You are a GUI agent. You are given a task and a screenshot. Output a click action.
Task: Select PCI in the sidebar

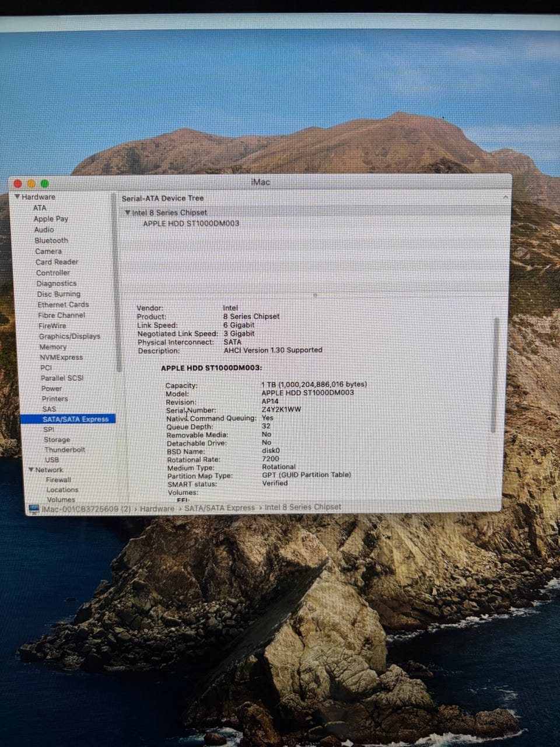(46, 368)
